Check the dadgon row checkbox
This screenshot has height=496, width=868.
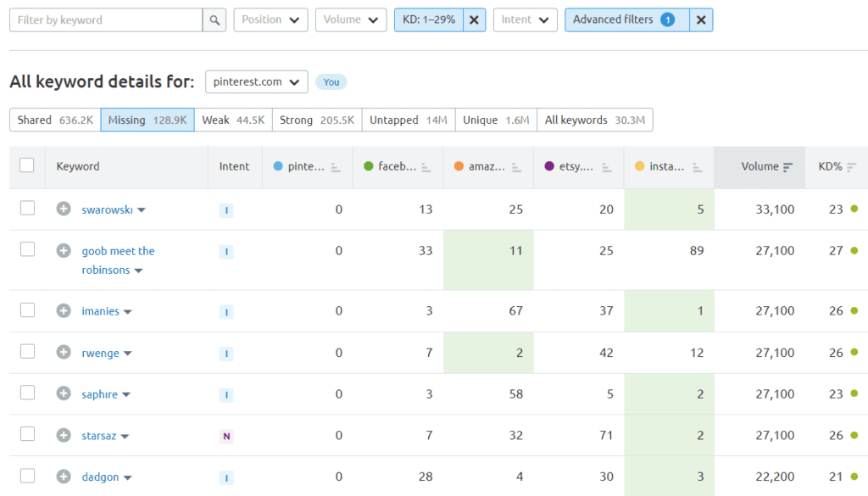point(27,475)
